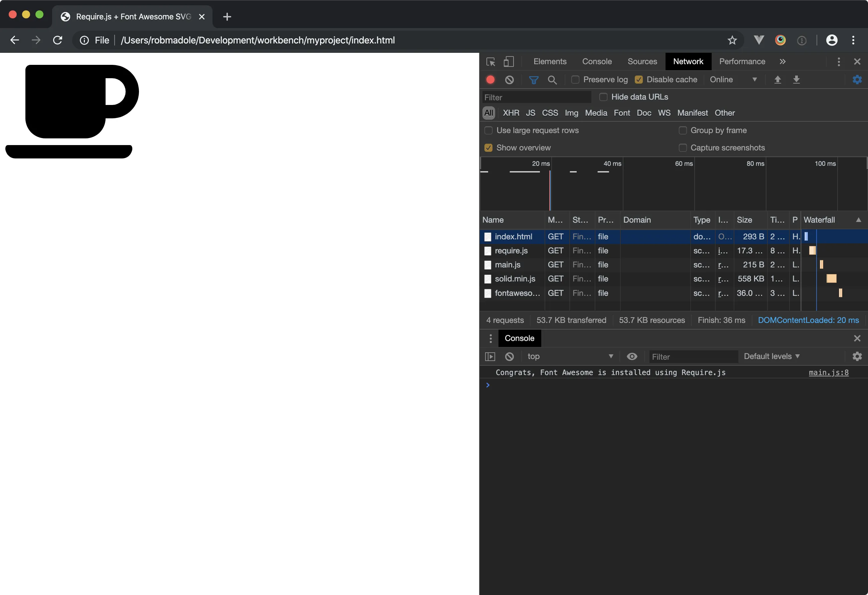Toggle device toolbar emulation mode

click(x=509, y=61)
